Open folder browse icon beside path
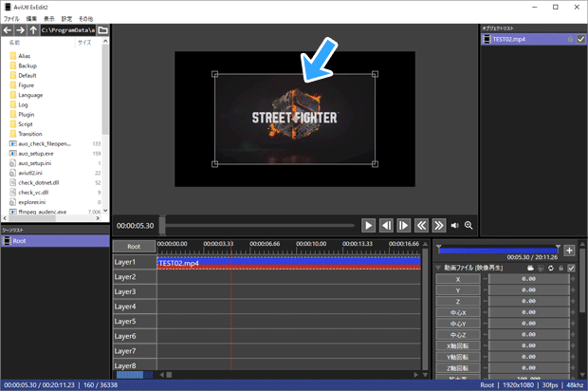 [102, 30]
